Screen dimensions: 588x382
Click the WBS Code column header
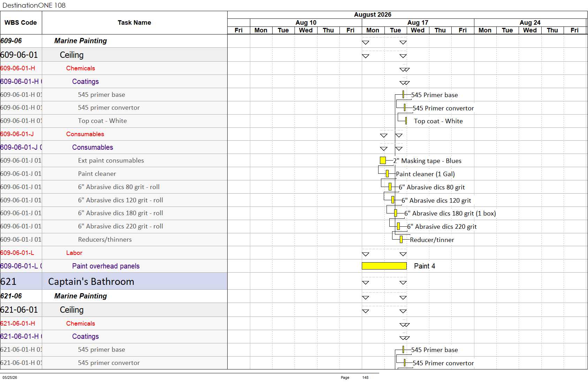point(21,23)
